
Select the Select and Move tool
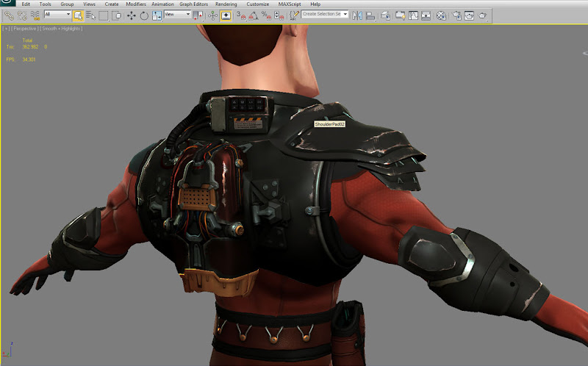131,15
